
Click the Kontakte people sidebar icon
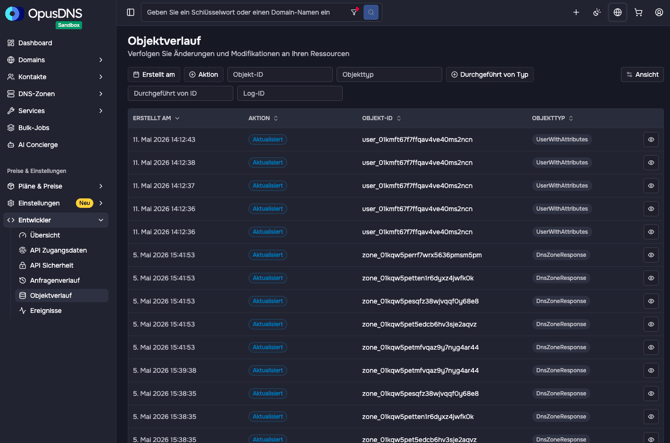11,77
